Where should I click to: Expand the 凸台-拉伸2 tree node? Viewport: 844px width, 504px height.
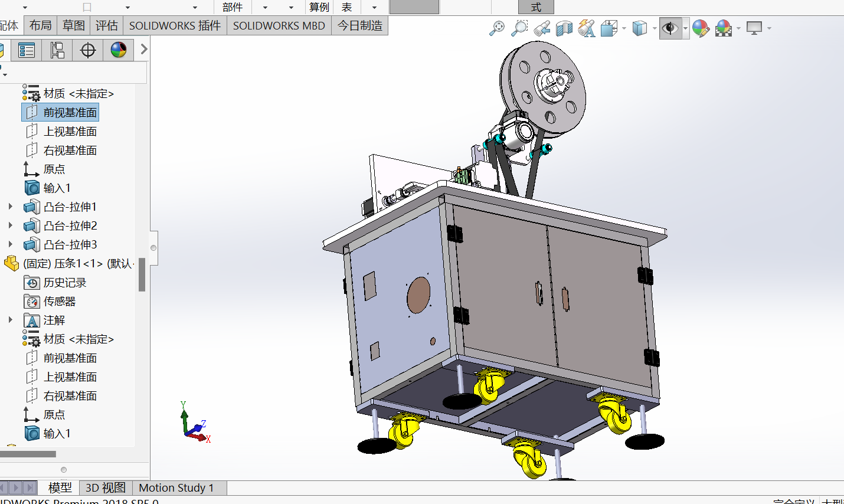coord(10,225)
